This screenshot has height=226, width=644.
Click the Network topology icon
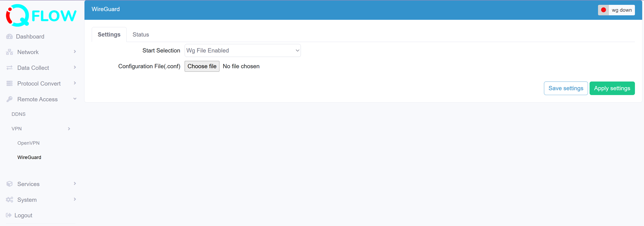tap(9, 52)
